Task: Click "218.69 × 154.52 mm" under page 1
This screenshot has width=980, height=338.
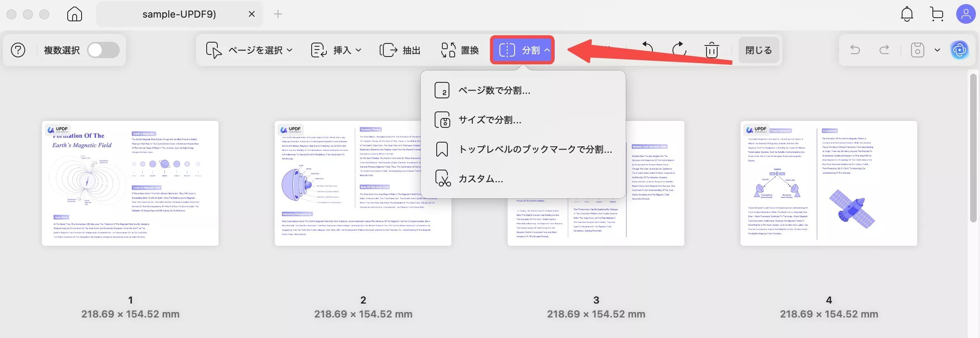Action: point(130,314)
